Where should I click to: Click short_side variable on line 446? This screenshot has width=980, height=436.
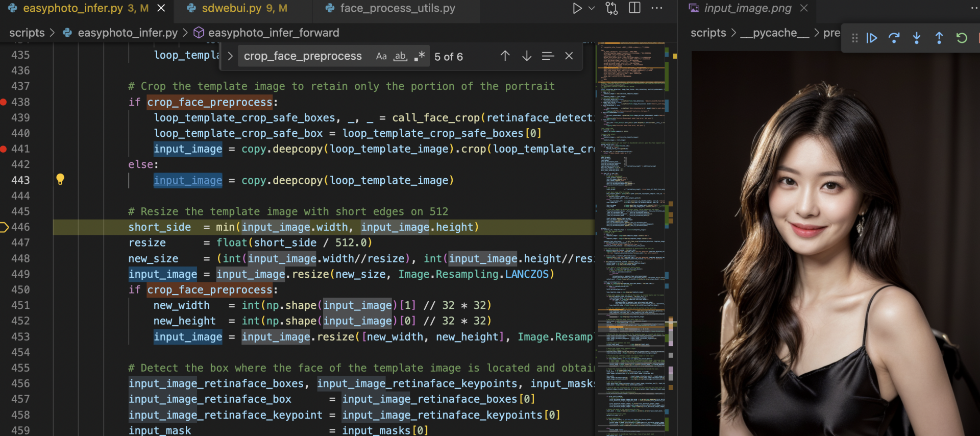[x=160, y=227]
